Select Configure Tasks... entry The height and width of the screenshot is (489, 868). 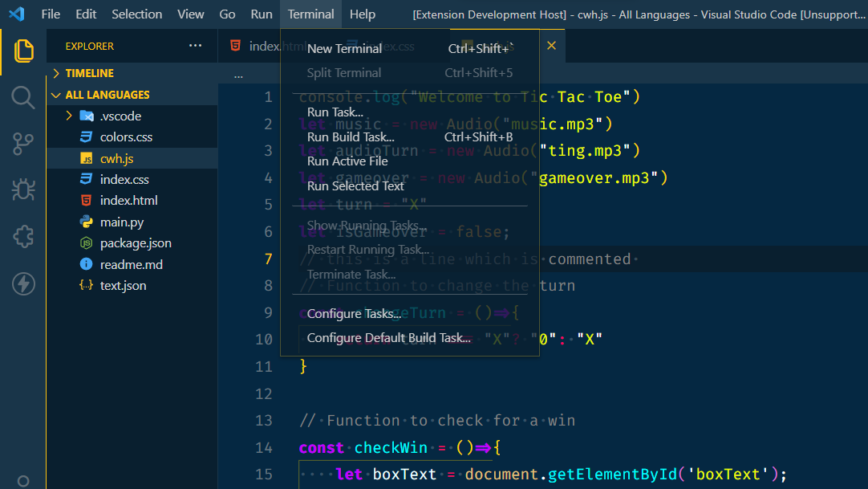(x=410, y=313)
